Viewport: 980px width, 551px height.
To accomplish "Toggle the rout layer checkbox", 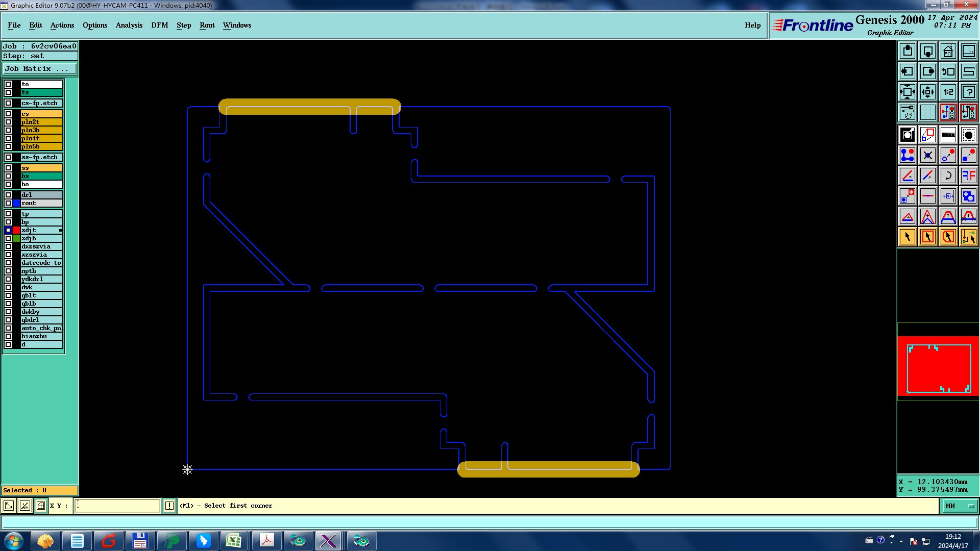I will 8,203.
